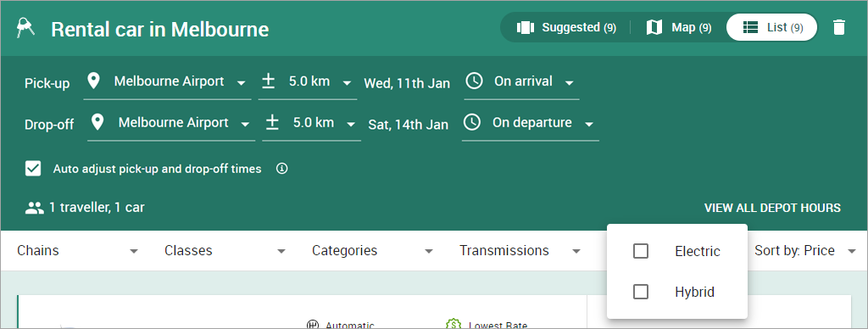Viewport: 868px width, 329px height.
Task: Click the info icon beside auto adjust
Action: click(x=281, y=169)
